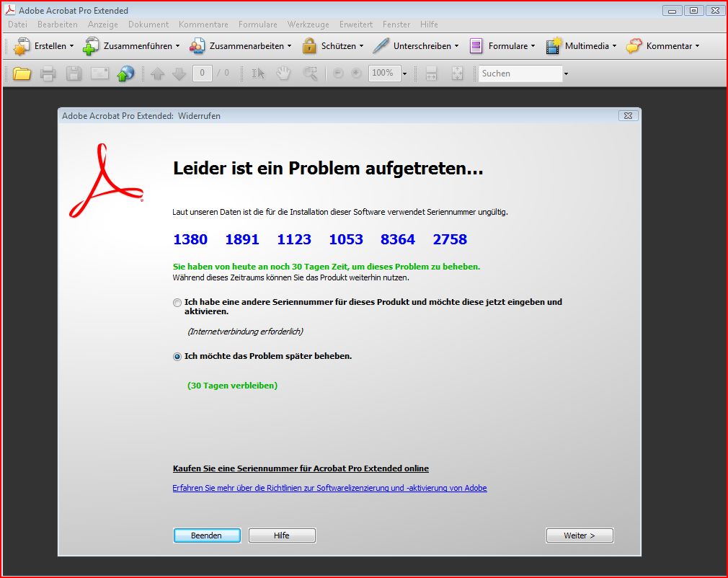Open the Anzeige menu

[102, 24]
